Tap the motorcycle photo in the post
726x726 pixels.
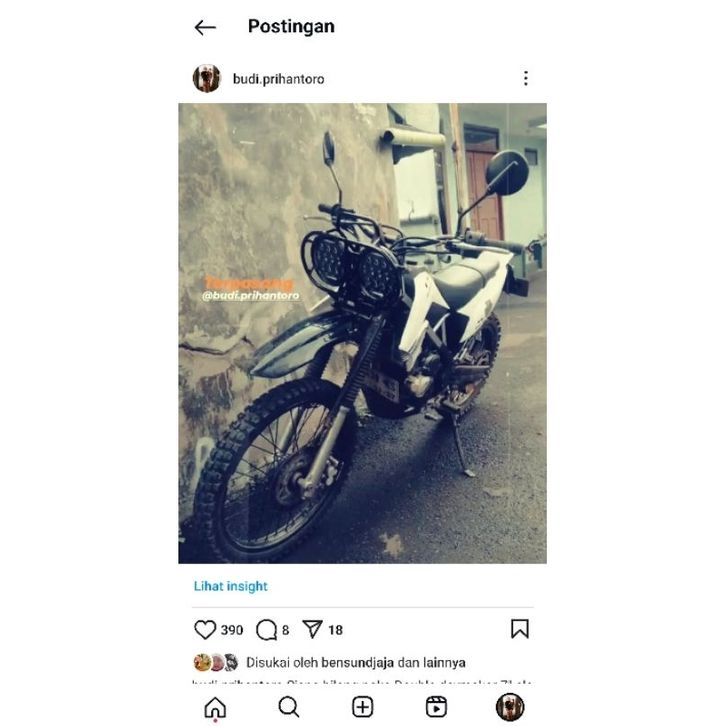point(363,333)
